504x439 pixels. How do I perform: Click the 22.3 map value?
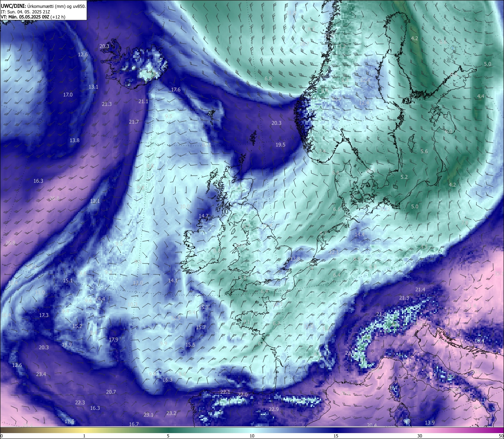click(x=80, y=403)
